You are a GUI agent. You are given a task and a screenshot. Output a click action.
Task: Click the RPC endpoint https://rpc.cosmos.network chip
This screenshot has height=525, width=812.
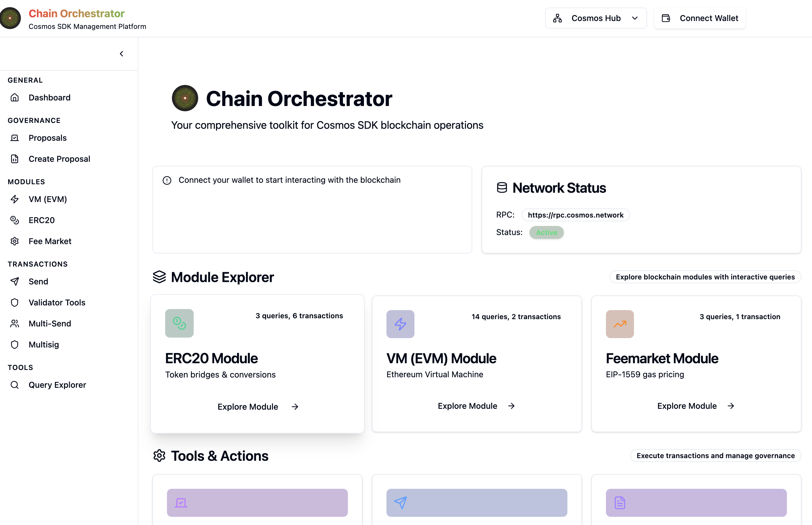click(x=576, y=215)
